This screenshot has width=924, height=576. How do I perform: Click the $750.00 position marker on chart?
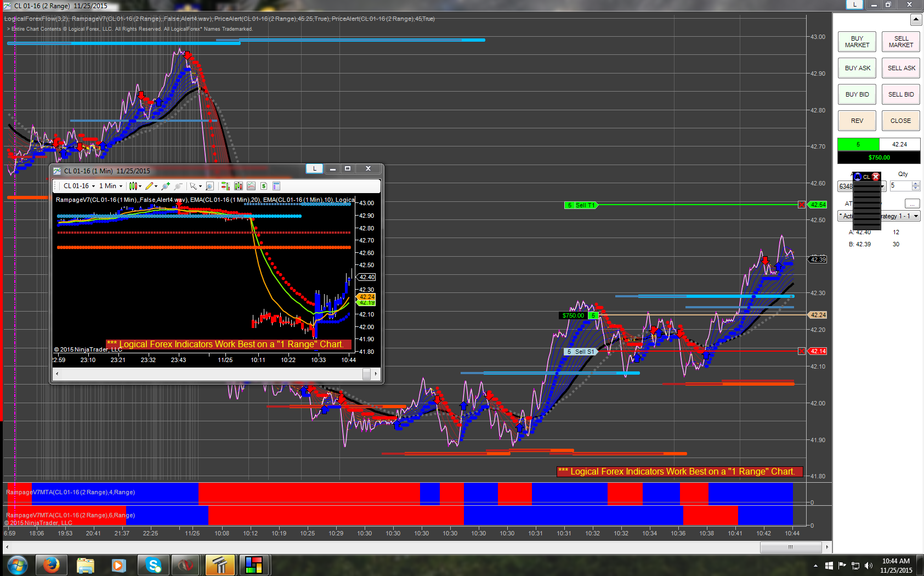click(573, 315)
